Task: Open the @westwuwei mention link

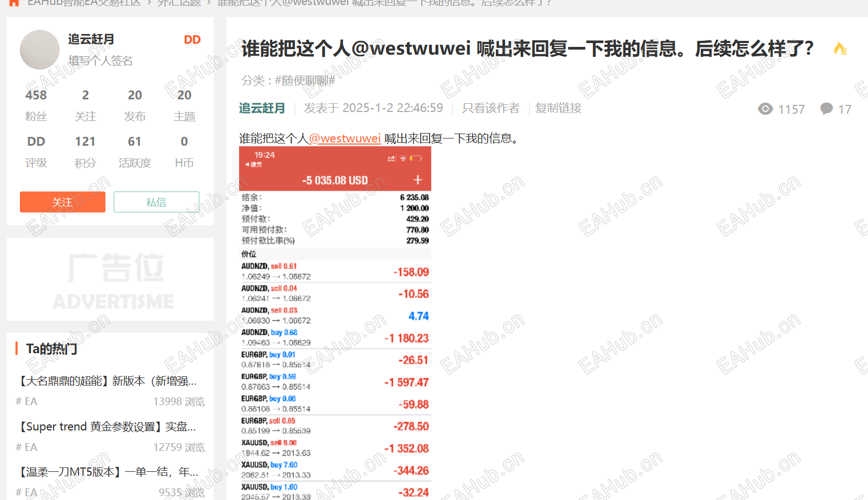Action: point(345,139)
